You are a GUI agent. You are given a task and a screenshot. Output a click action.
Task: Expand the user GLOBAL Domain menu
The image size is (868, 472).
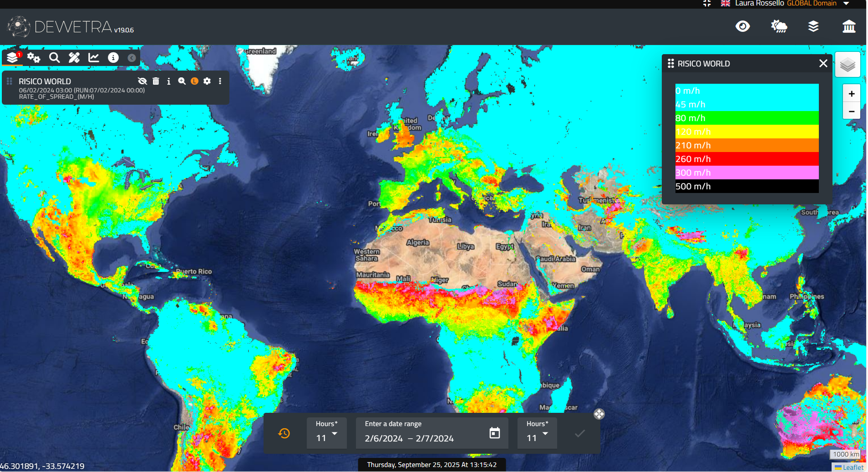(x=846, y=3)
